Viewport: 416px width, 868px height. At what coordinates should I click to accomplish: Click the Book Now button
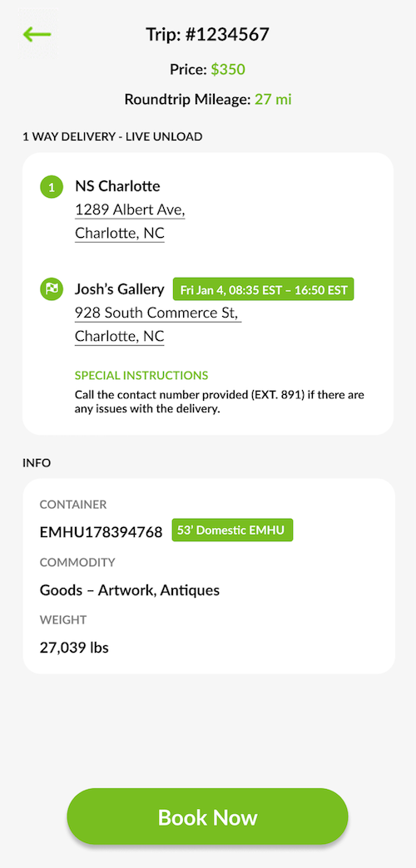point(208,816)
